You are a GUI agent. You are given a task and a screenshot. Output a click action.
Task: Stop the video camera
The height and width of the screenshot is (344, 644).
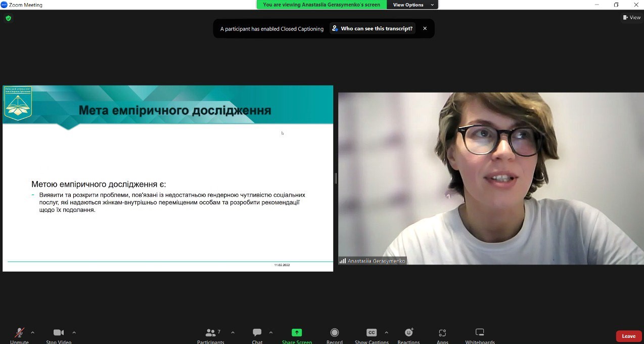[59, 335]
